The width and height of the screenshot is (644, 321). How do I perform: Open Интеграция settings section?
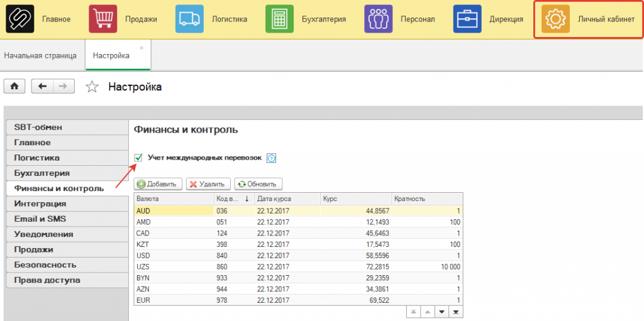tap(67, 204)
